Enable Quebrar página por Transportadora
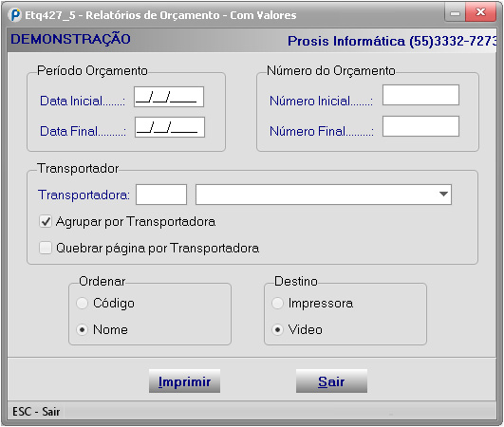Image resolution: width=504 pixels, height=427 pixels. (x=46, y=248)
